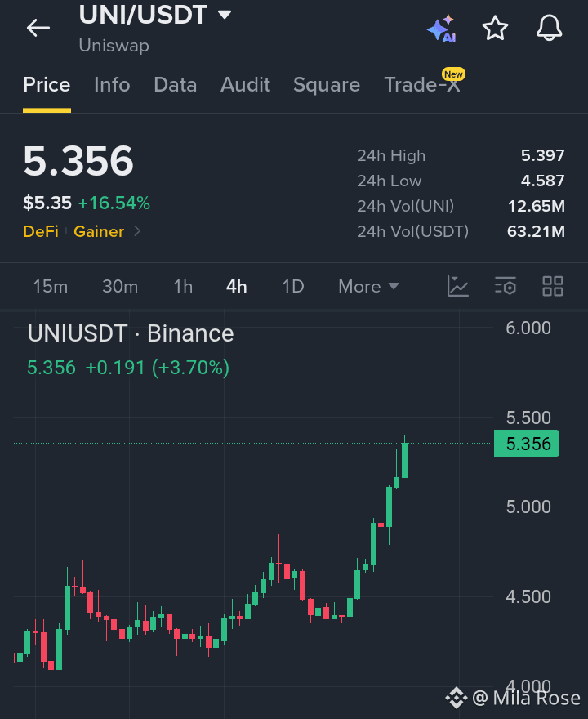
Task: Open chart settings icon
Action: 506,286
